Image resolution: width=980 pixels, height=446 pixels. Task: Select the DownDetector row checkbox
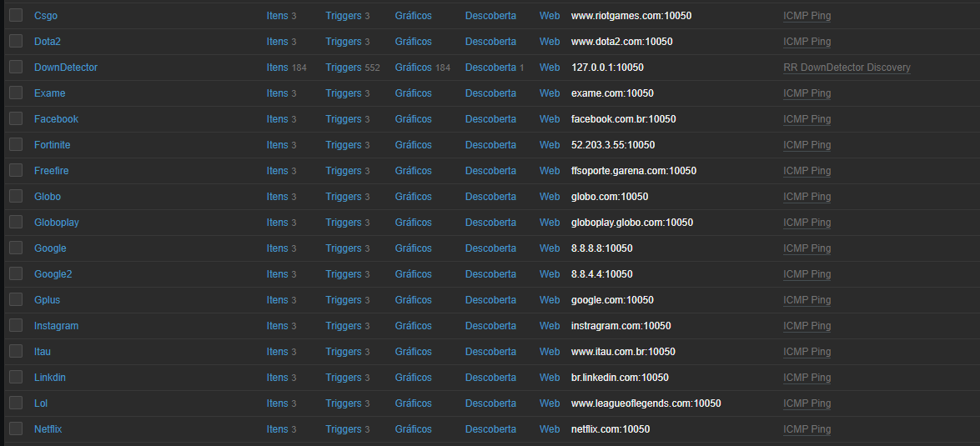pos(16,67)
